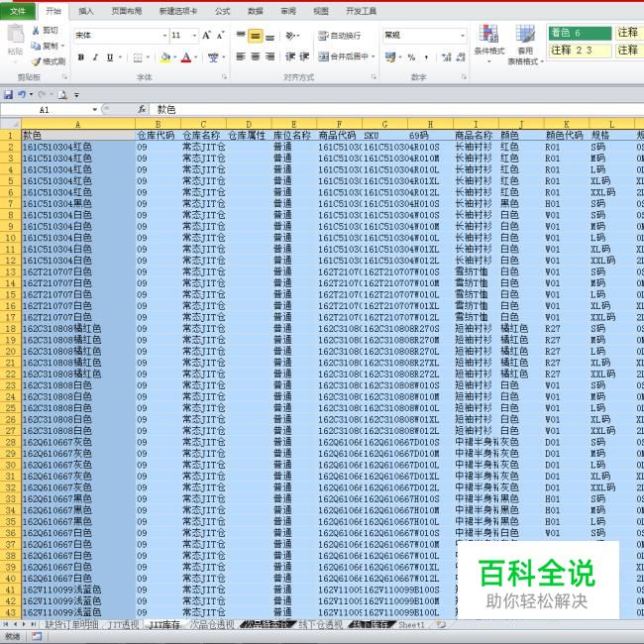
Task: Switch to the Page Layout (页面布局) tab
Action: point(127,11)
